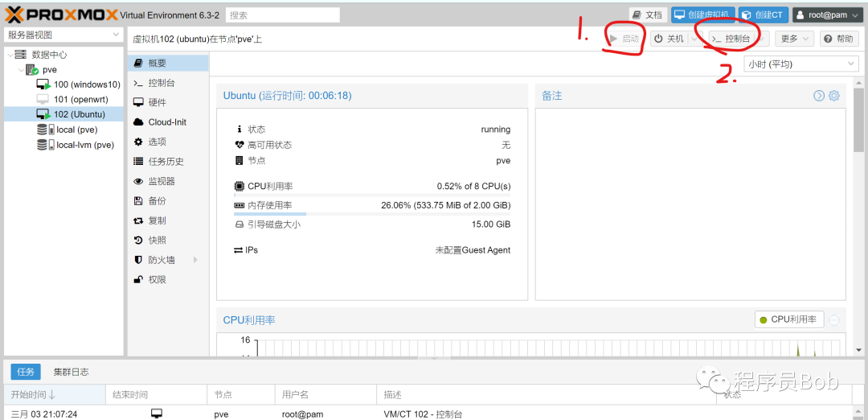Click the 数据中心 server icon

[x=20, y=55]
